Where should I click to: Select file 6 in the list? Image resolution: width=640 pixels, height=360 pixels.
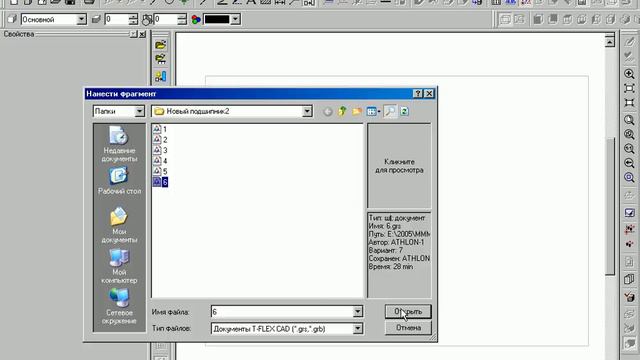click(160, 182)
